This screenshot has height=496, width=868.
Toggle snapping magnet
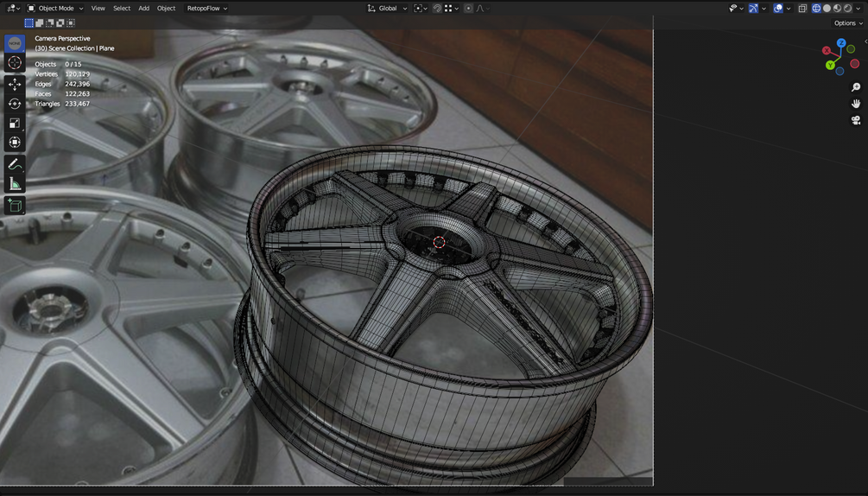(x=437, y=9)
